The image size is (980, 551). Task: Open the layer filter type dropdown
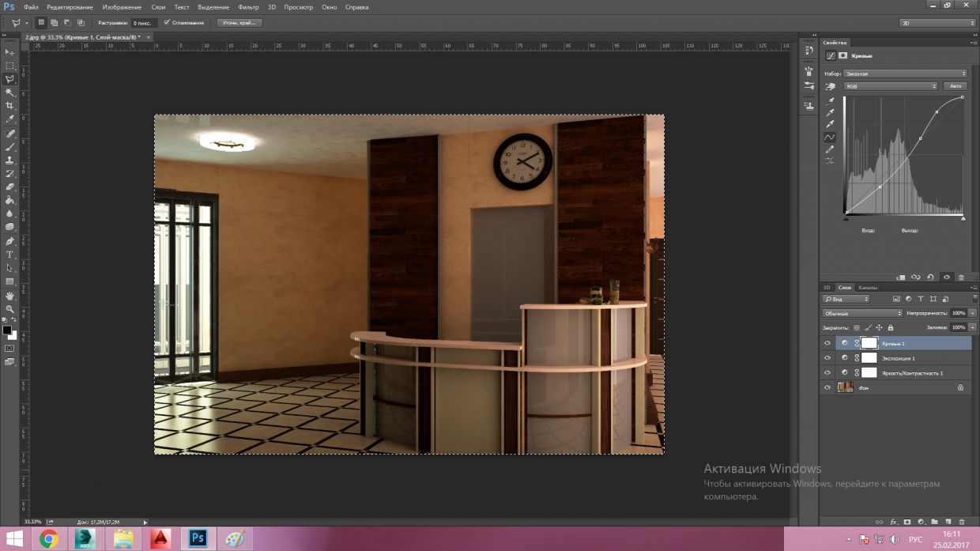click(x=846, y=299)
